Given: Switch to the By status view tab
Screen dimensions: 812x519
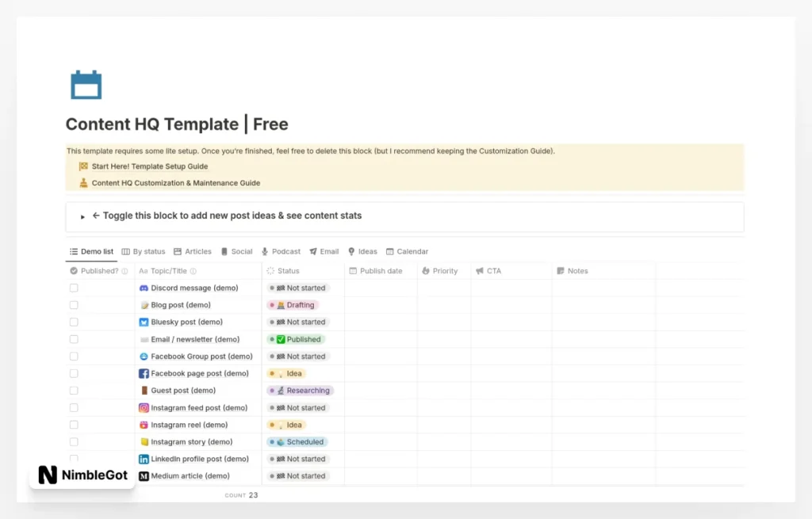Looking at the screenshot, I should (x=144, y=251).
